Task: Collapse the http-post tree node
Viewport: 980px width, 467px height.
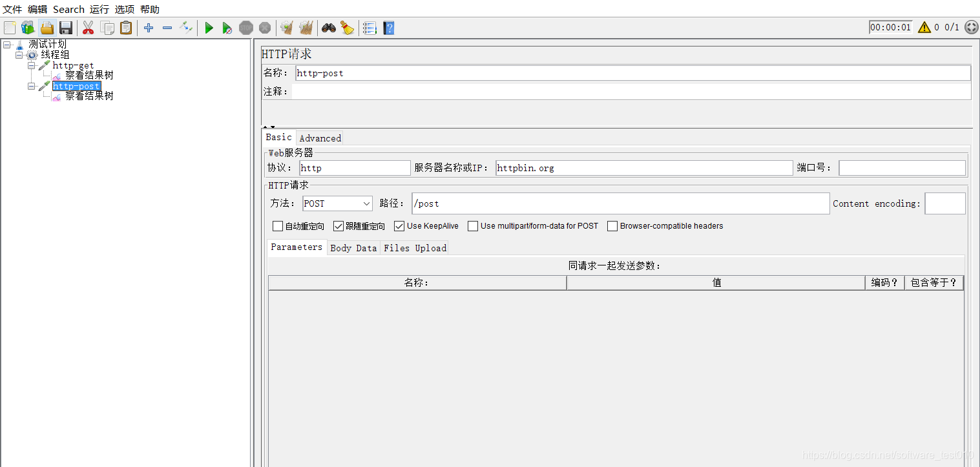Action: [31, 86]
